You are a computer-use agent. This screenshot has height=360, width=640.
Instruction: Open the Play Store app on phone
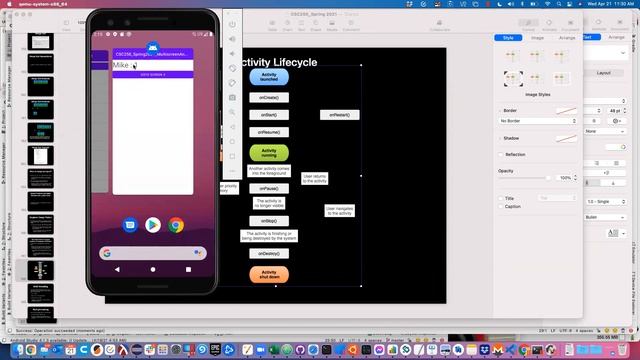click(x=153, y=225)
